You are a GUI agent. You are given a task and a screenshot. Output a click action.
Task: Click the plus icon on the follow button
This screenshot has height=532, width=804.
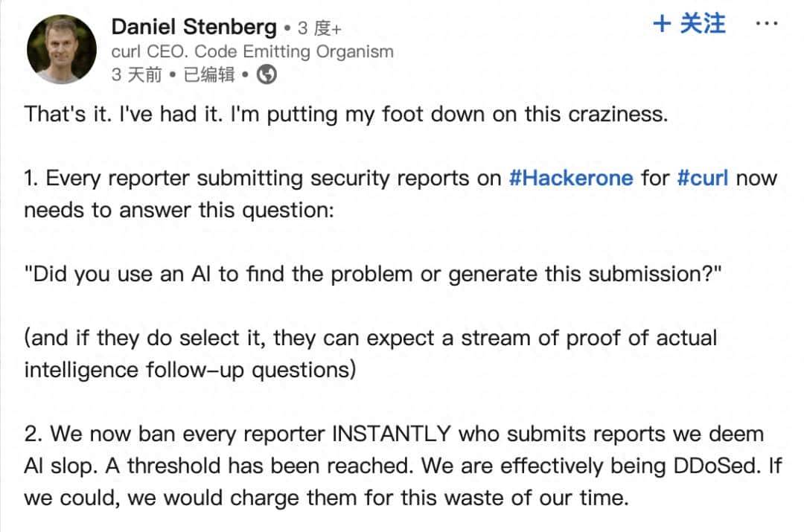[x=660, y=24]
